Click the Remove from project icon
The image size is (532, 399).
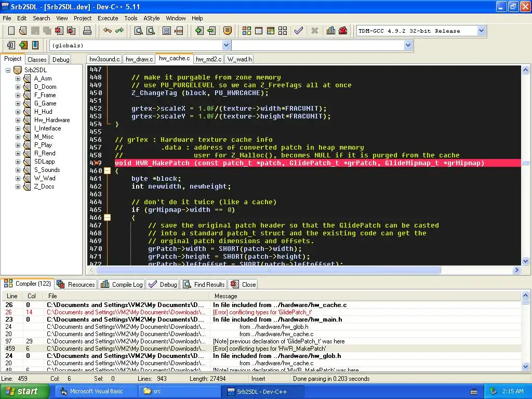coord(212,31)
